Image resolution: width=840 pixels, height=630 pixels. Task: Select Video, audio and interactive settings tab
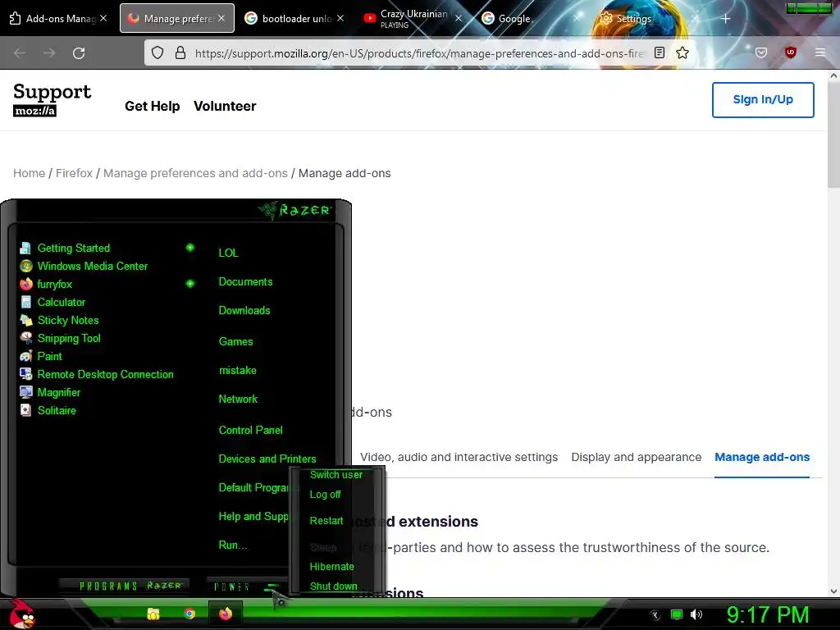coord(459,457)
